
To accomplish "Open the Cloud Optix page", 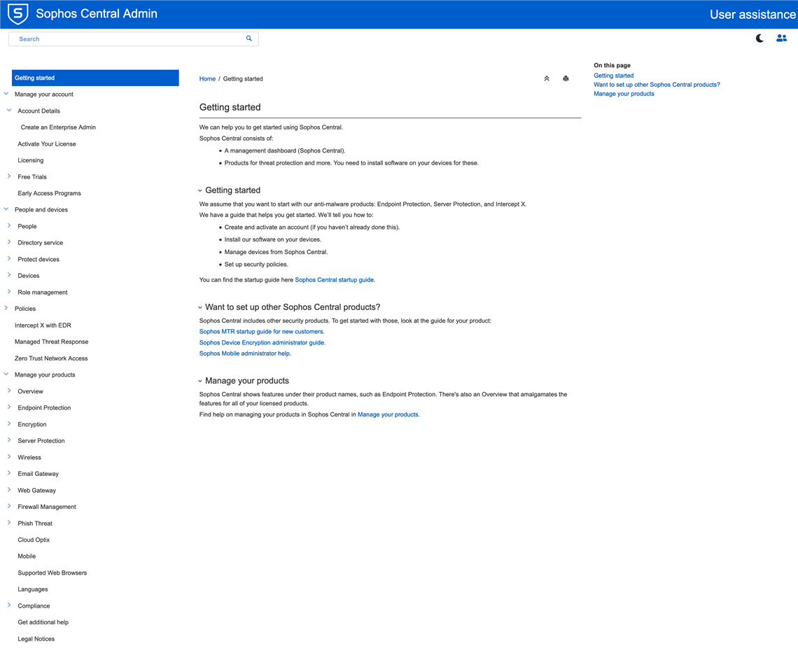I will pyautogui.click(x=34, y=540).
